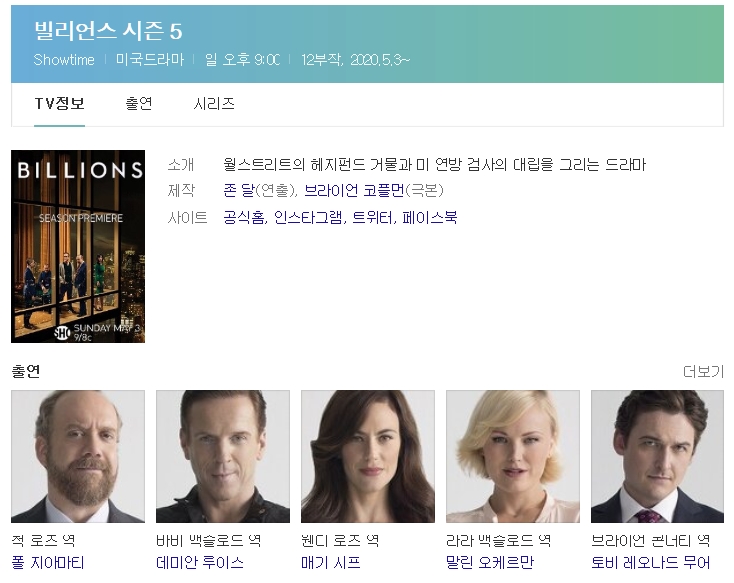Viewport: 734px width, 583px height.
Task: Open writer 브라이언 코플먼 link
Action: [354, 191]
